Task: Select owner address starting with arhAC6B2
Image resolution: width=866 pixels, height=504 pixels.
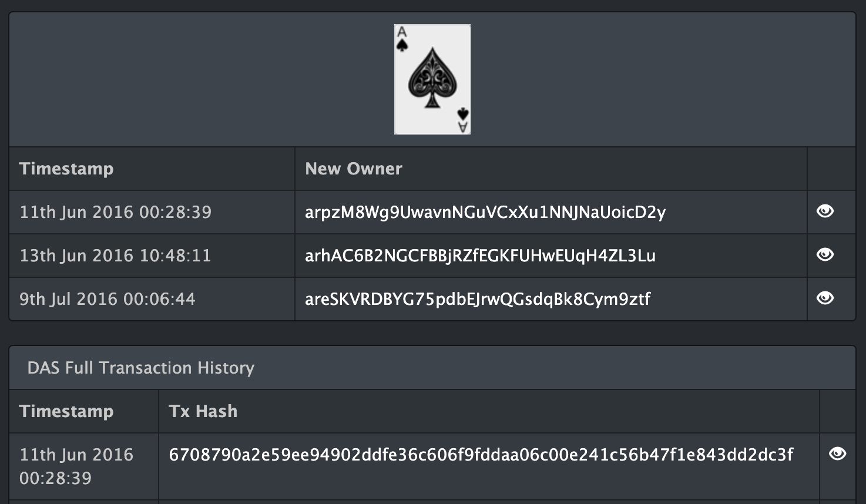Action: pos(480,256)
